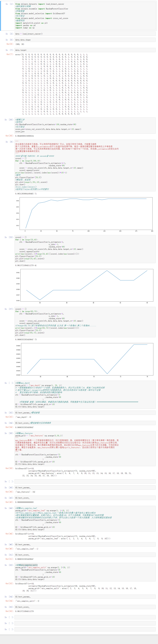This screenshot has height=644, width=158.
Task: Select the min_samples_leaf grid search cell In [44]
Action: (85, 519)
